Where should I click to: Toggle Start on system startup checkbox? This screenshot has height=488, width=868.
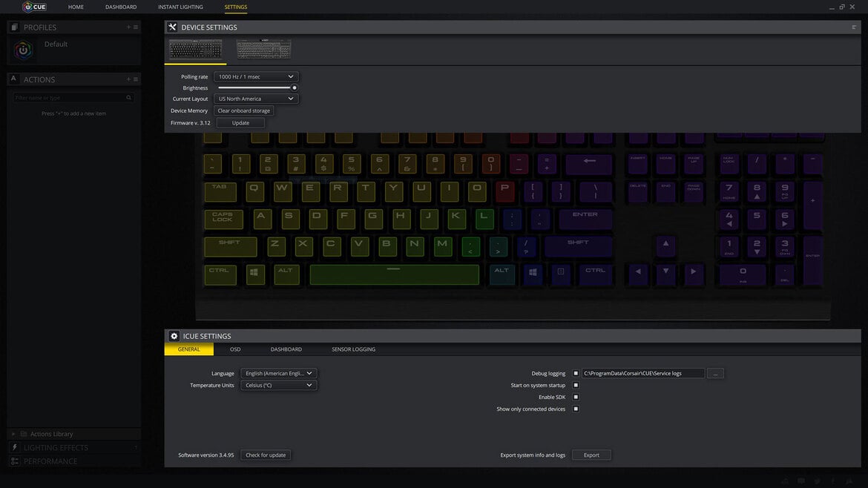(x=576, y=385)
